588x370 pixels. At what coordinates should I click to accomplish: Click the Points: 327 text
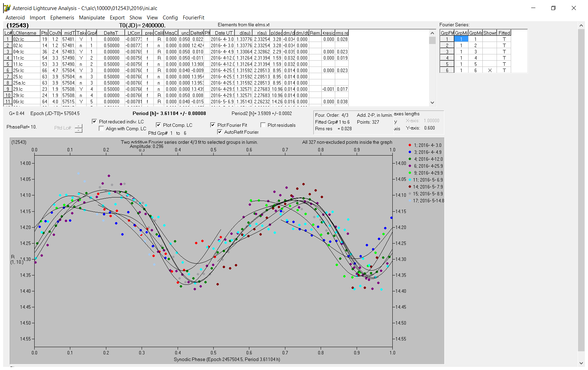click(368, 122)
